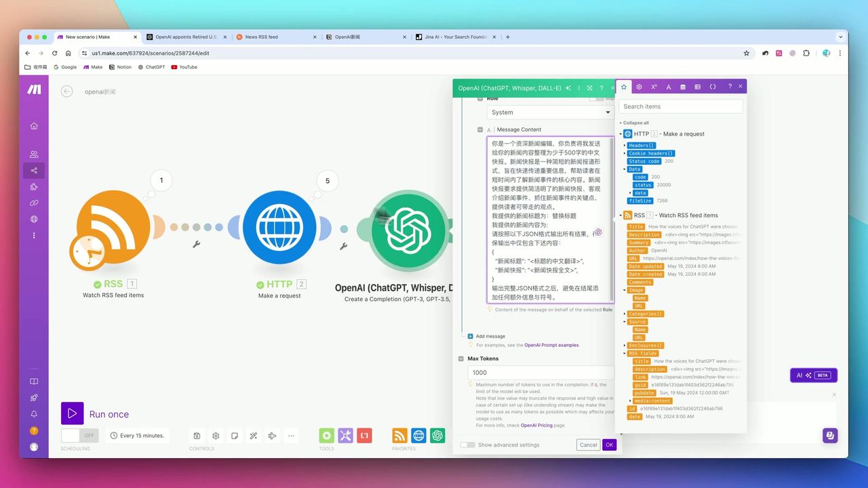Screen dimensions: 868x488
Task: Open Templates from the left sidebar puzzle icon
Action: [x=34, y=186]
